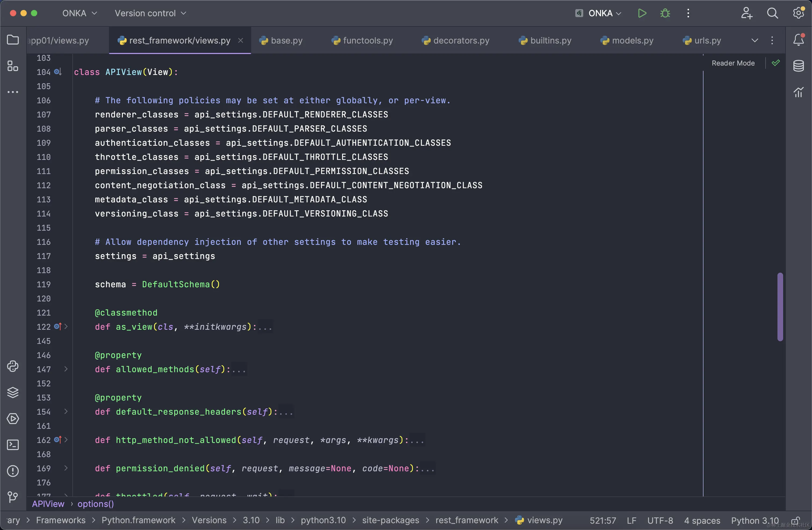Click the Debug bug icon
This screenshot has width=812, height=530.
coord(665,13)
